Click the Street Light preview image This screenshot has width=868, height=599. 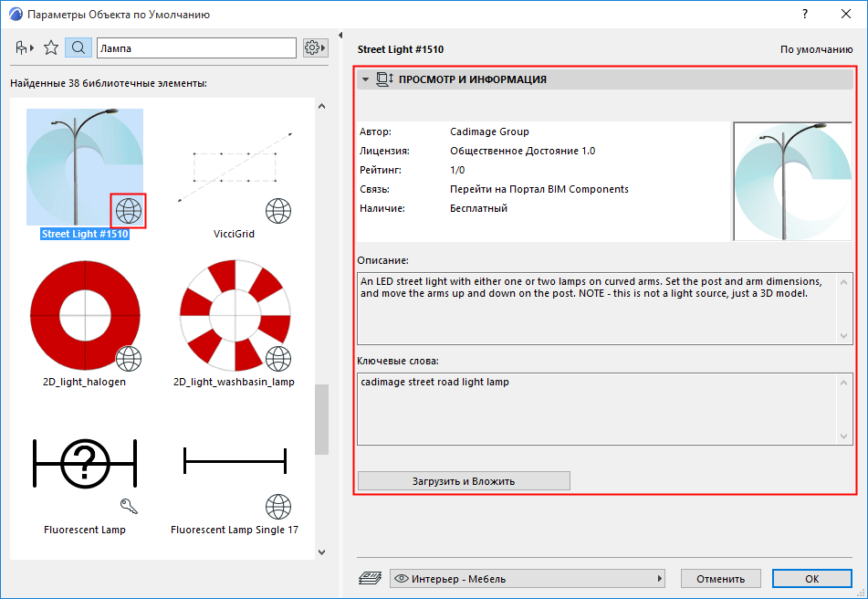[792, 181]
